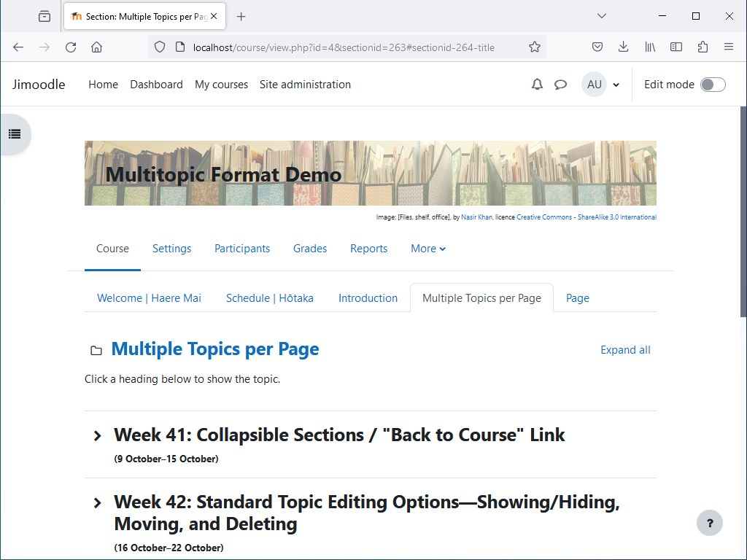Select the Course tab

click(x=112, y=249)
